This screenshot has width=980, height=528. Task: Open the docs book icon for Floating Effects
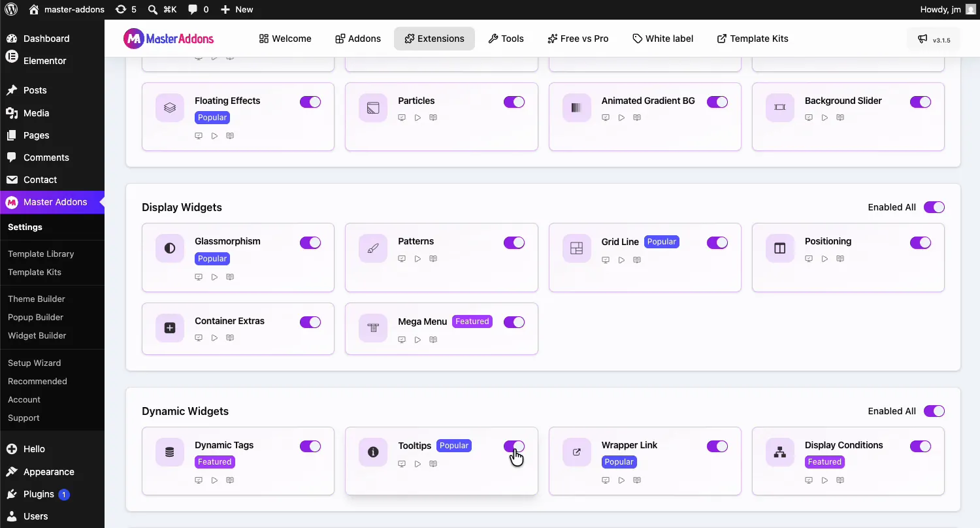click(230, 136)
